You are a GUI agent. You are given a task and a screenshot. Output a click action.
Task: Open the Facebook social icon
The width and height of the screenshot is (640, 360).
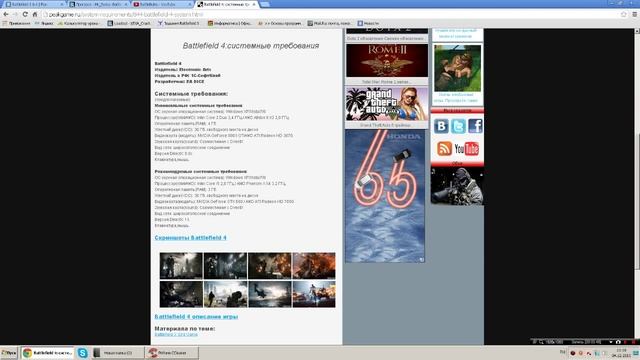pyautogui.click(x=475, y=126)
